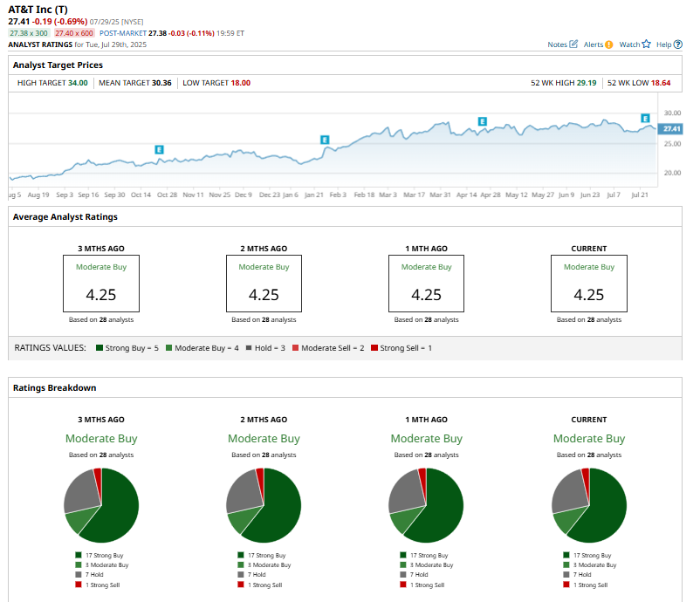Viewport: 700px width, 602px height.
Task: Click the 17 Strong Buy legend square under 3 MTHS AGO
Action: (x=79, y=555)
